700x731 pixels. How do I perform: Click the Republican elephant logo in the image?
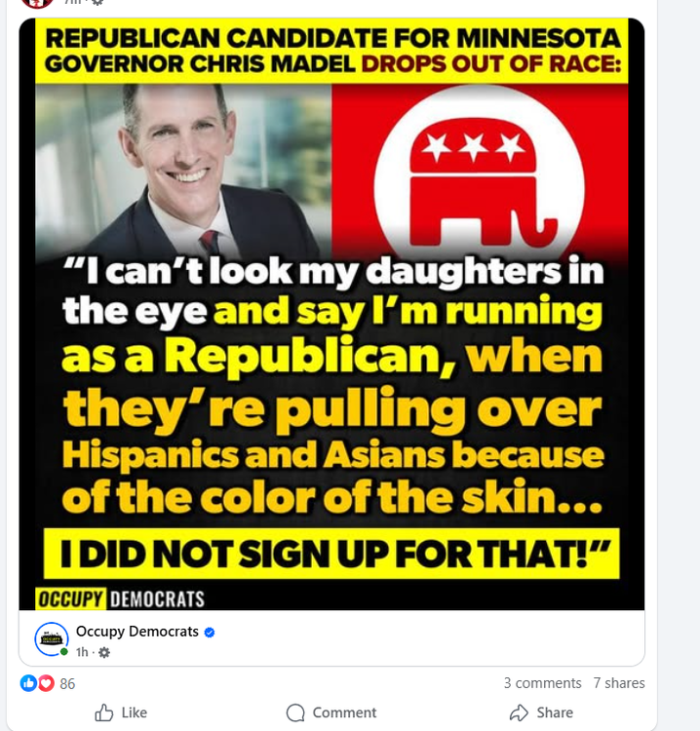pyautogui.click(x=480, y=177)
